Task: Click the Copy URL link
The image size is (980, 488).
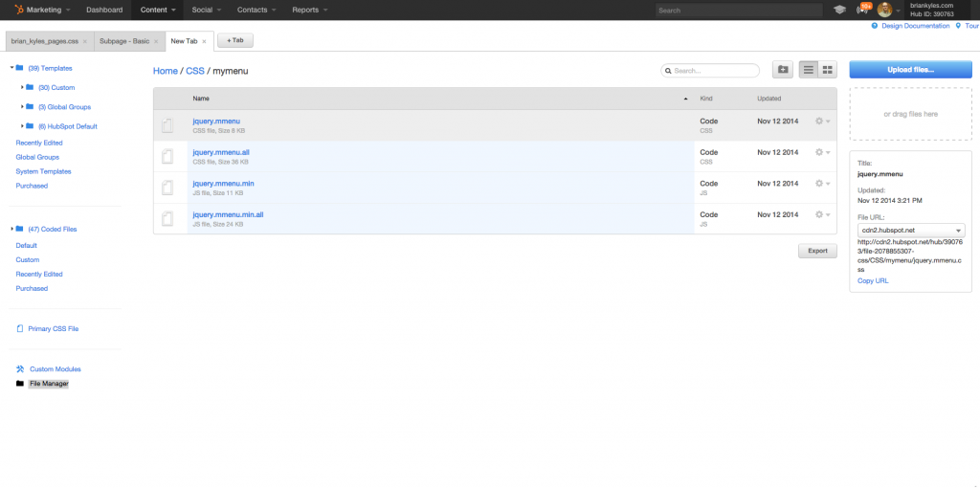Action: point(873,280)
